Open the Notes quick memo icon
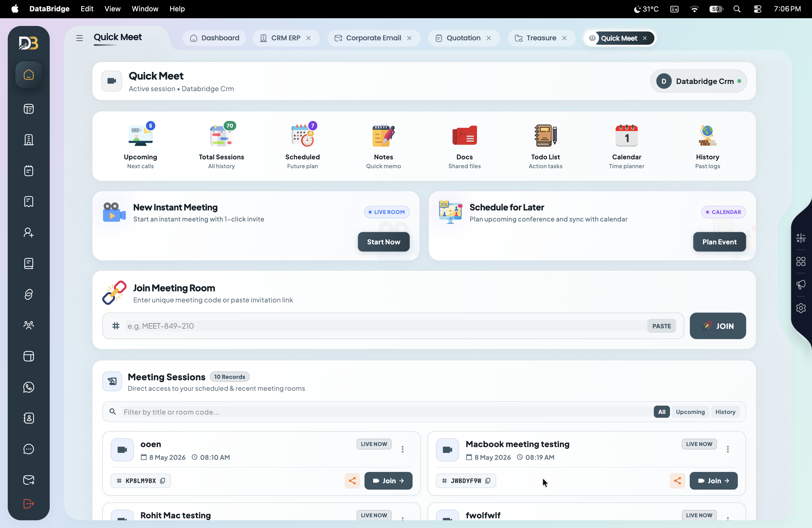The image size is (812, 528). tap(383, 135)
